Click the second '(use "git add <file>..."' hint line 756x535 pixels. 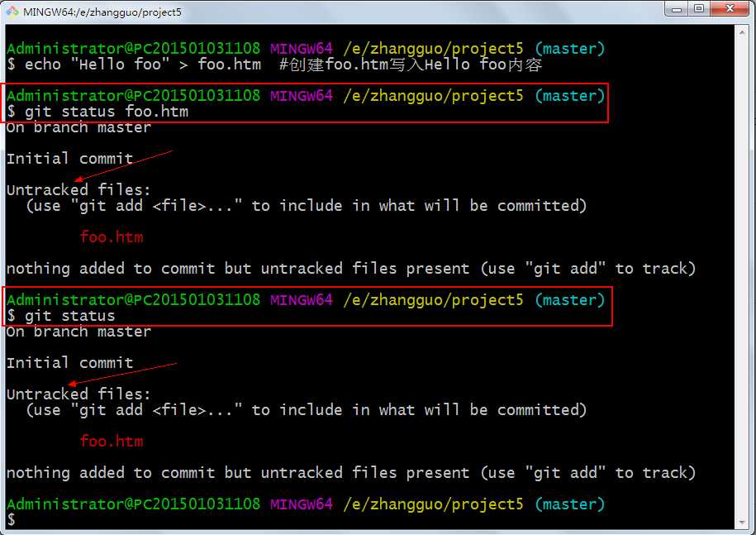point(307,409)
